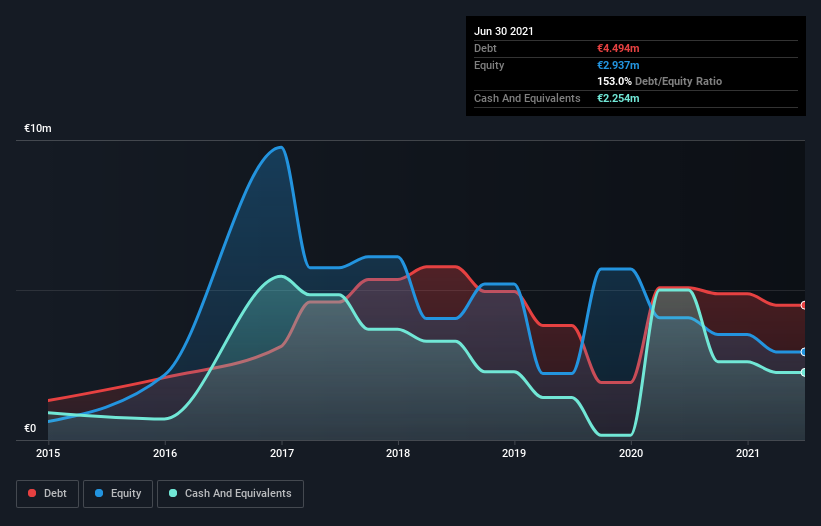The width and height of the screenshot is (821, 526).
Task: Toggle the Debt series legend button
Action: 47,494
